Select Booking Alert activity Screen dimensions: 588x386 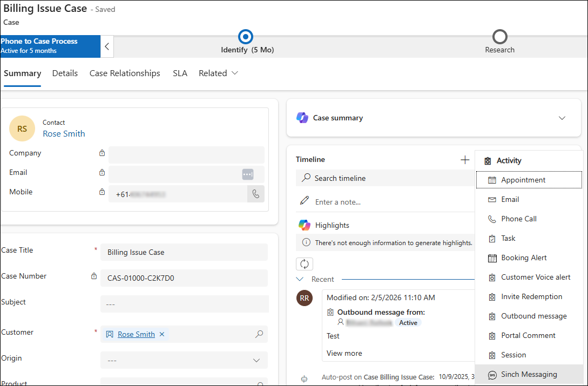tap(529, 258)
